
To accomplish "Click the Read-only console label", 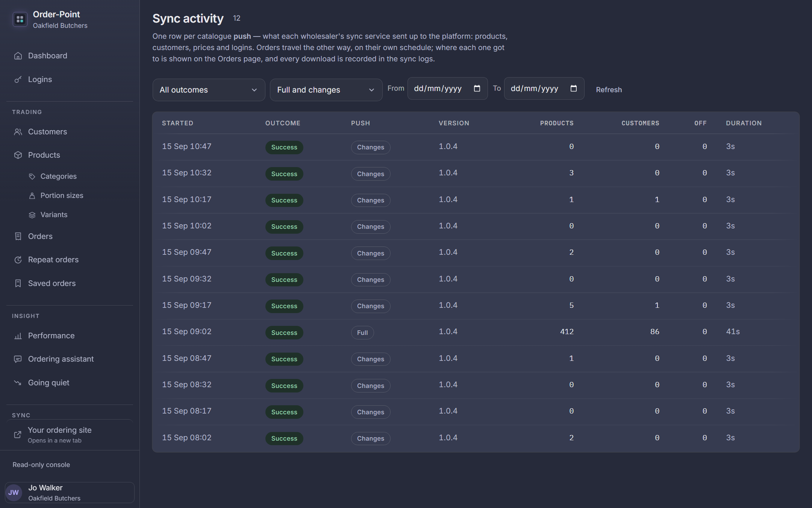I will pyautogui.click(x=41, y=465).
